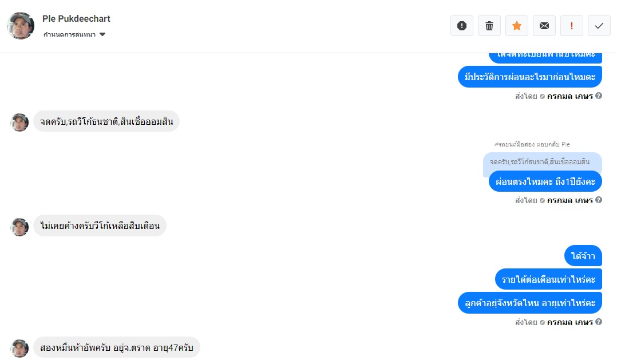Click reply arrow icon beside รถยนต์มือสอง ตอบกลับ
The width and height of the screenshot is (617, 364).
[x=497, y=144]
